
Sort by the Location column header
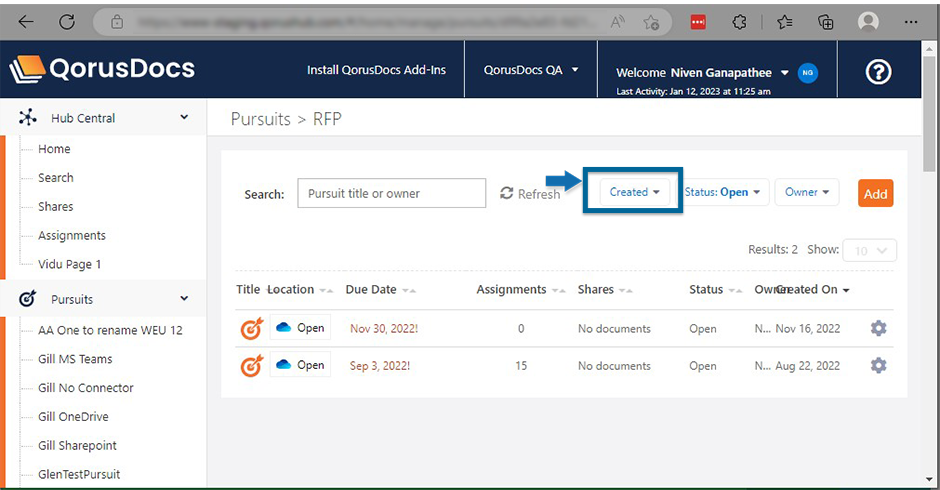300,290
